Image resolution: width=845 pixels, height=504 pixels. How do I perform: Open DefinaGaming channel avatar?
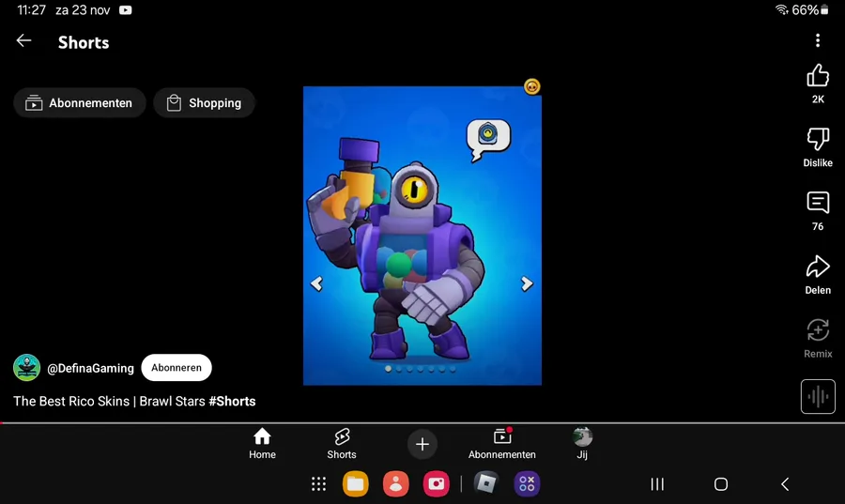(x=27, y=368)
